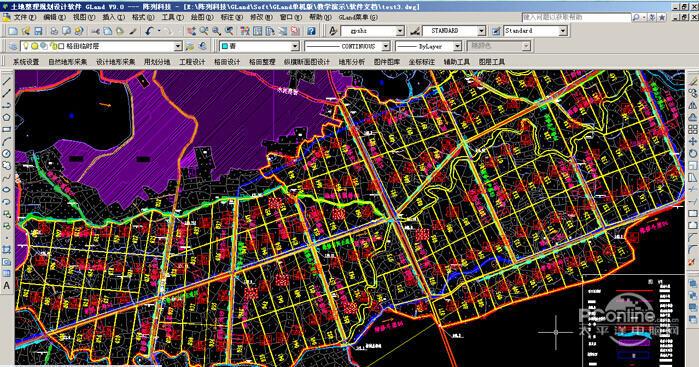Click the 自然地形采集 button
Screen dimensions: 699x367
tap(67, 62)
